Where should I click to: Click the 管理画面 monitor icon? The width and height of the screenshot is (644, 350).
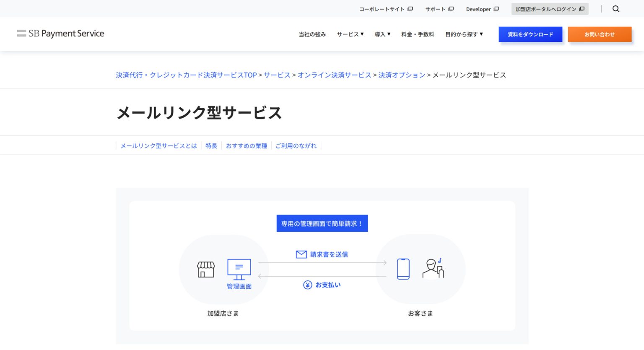pos(239,269)
